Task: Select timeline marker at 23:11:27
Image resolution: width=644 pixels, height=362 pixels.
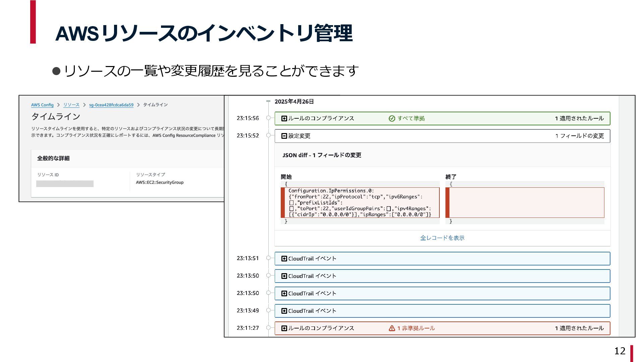Action: coord(268,328)
